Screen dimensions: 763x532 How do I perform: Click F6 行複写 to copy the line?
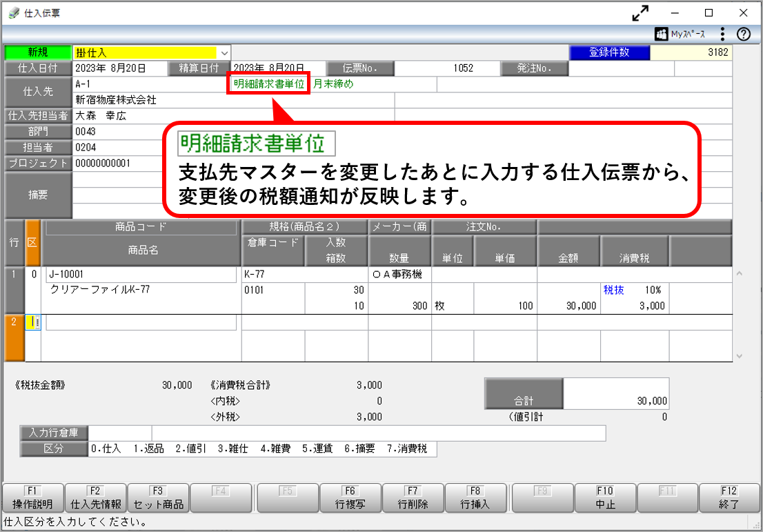350,497
